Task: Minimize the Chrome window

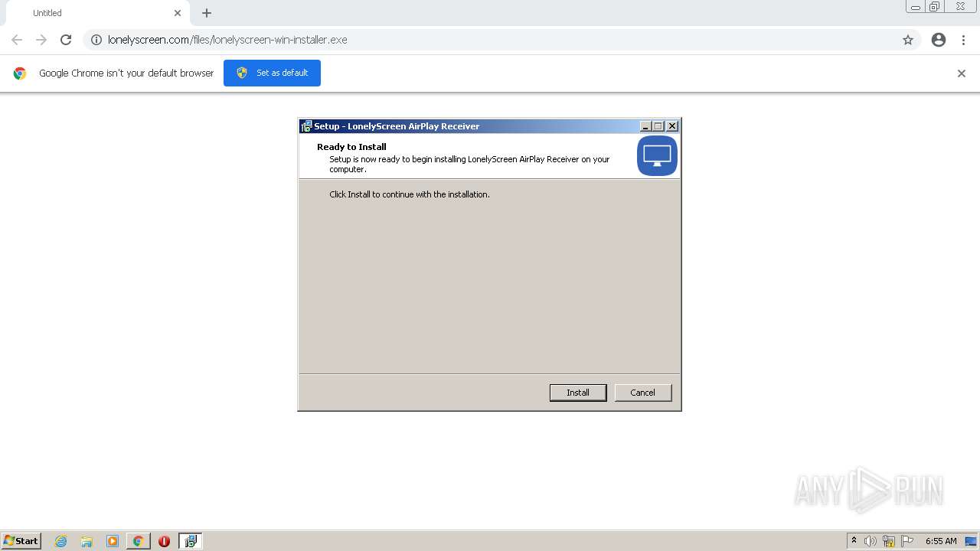Action: pos(915,7)
